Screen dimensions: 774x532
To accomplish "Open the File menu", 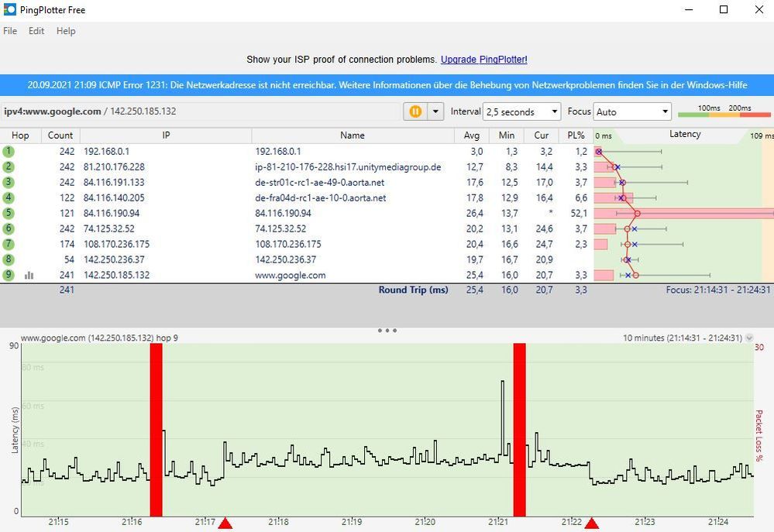I will (x=10, y=31).
